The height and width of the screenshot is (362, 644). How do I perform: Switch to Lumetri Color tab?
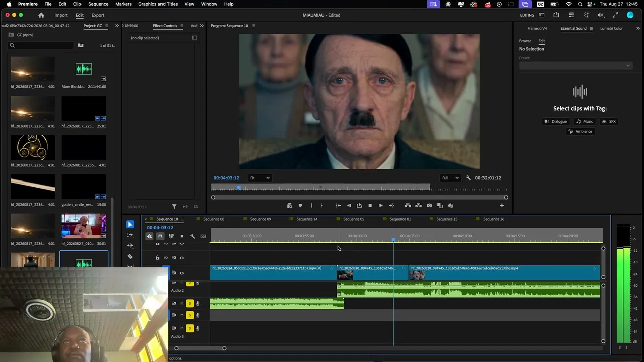pos(611,28)
